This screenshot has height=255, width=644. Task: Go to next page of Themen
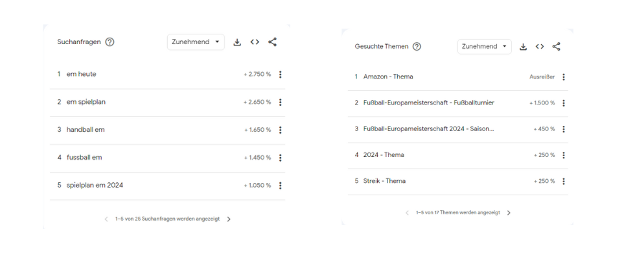(509, 213)
